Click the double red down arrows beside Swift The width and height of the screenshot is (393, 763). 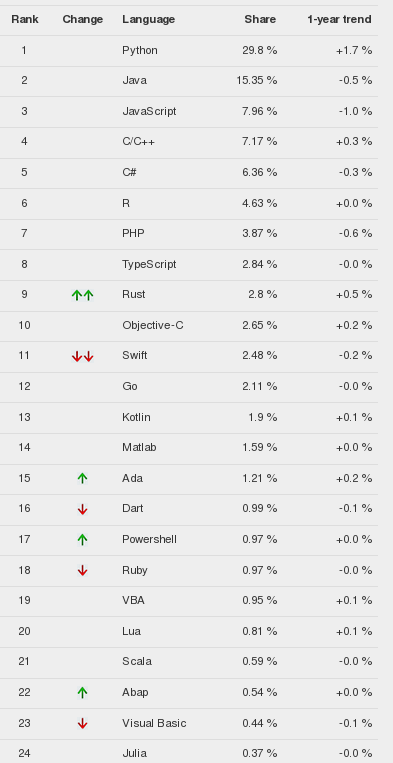click(x=82, y=357)
